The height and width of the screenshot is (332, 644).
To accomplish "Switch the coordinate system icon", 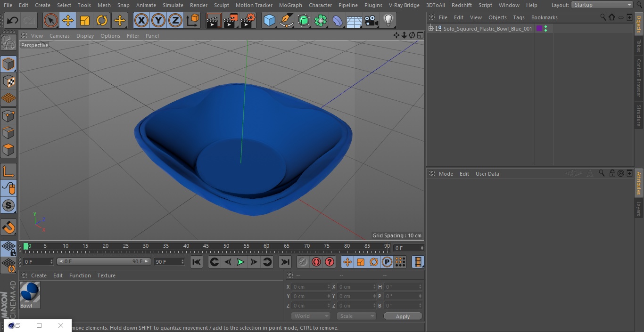I will 193,20.
